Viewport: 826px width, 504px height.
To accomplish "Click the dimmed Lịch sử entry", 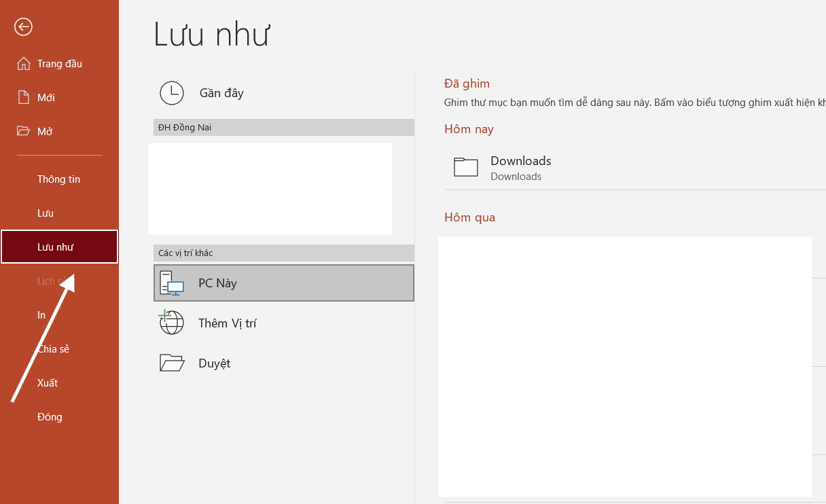I will 49,281.
